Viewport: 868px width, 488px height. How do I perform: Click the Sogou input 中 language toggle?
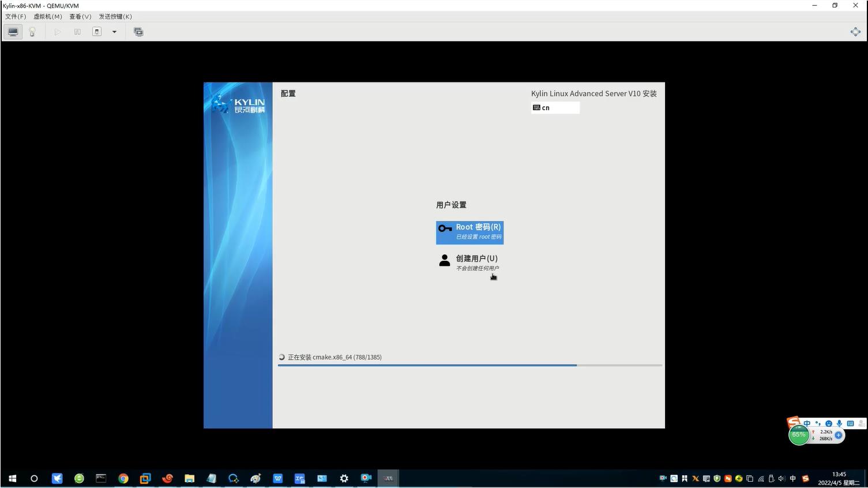pyautogui.click(x=807, y=423)
